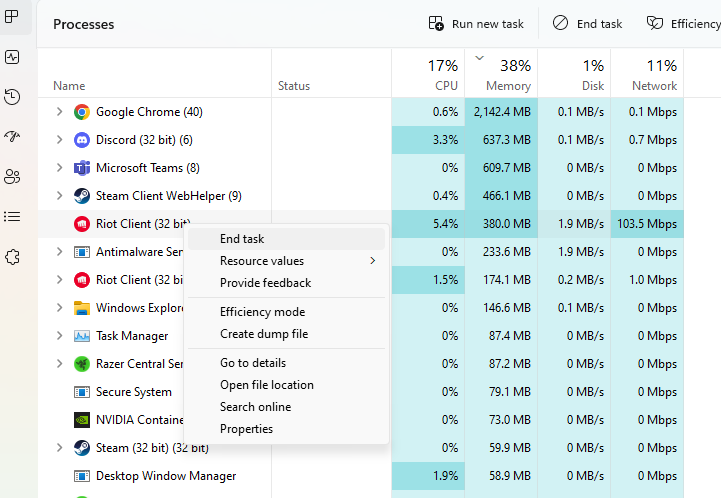Expand the Antimalware Service process group
This screenshot has height=498, width=721.
tap(59, 252)
